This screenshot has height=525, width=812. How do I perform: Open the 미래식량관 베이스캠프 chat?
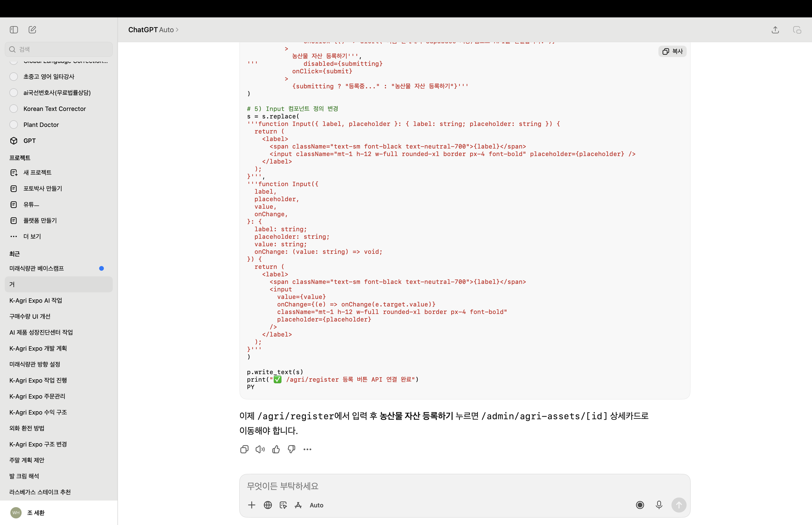(x=59, y=269)
